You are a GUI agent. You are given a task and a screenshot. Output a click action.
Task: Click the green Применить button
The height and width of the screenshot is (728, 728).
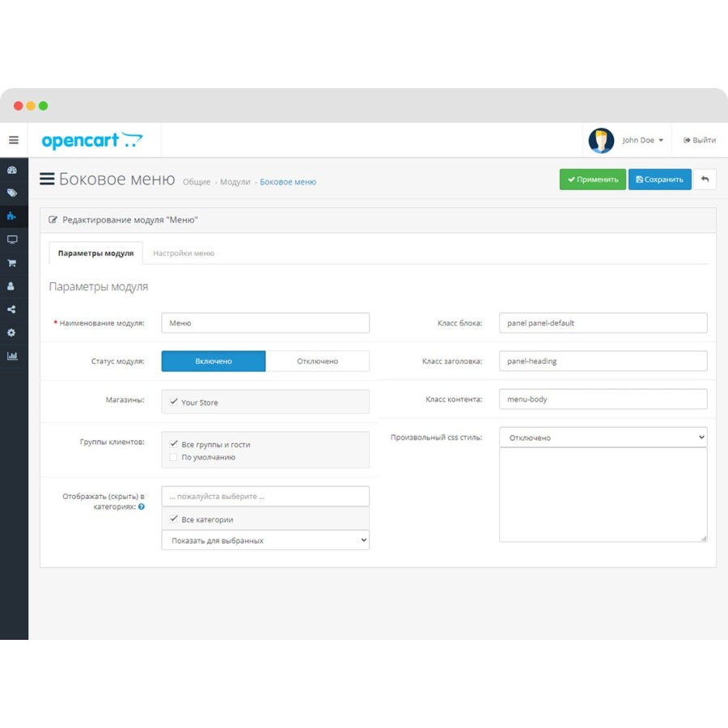(592, 180)
